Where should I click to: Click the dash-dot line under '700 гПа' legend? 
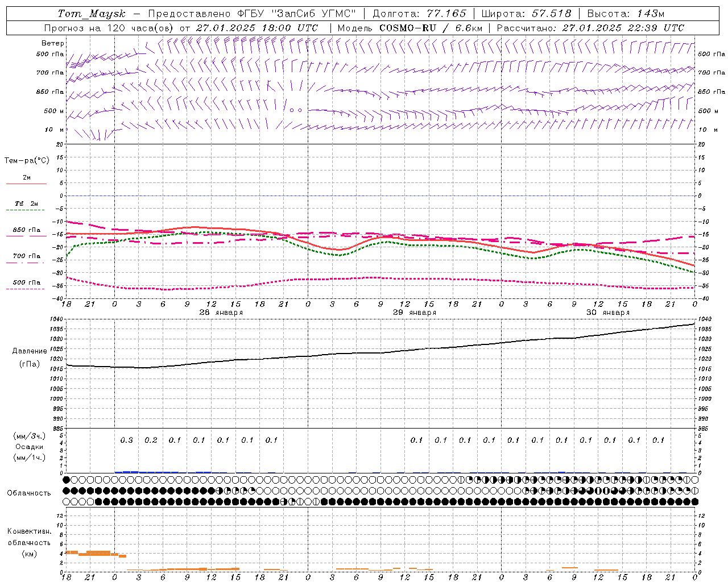click(x=25, y=263)
